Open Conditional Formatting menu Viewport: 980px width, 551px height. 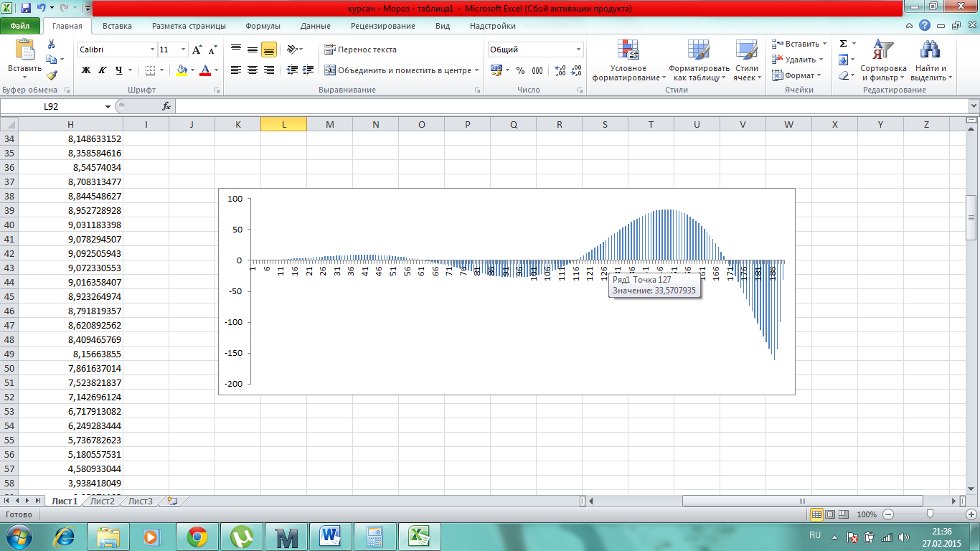pos(628,61)
